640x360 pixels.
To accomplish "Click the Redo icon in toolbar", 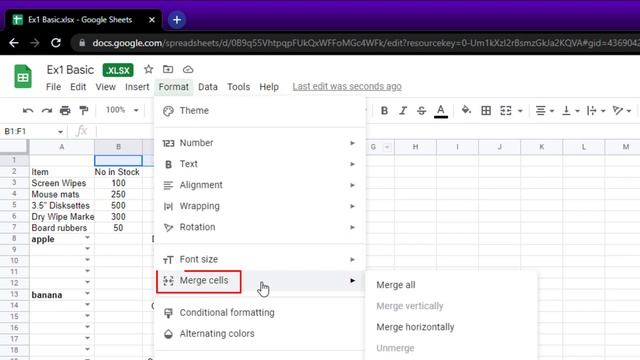I will pos(47,110).
